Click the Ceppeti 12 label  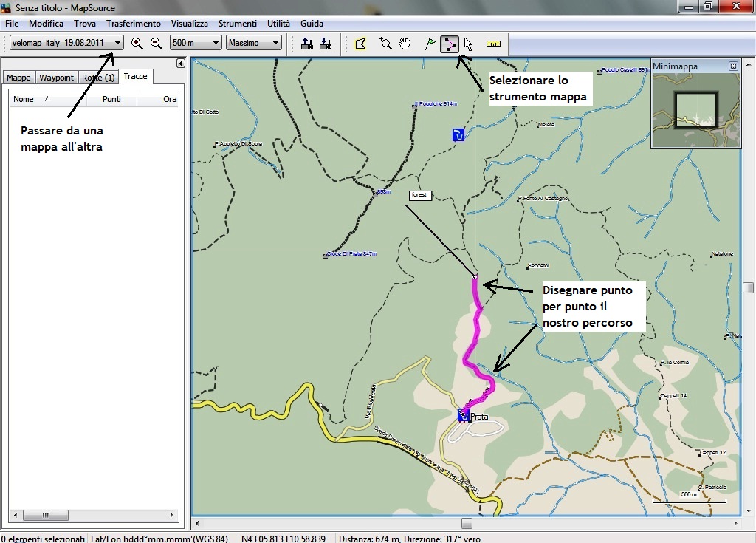click(x=712, y=453)
